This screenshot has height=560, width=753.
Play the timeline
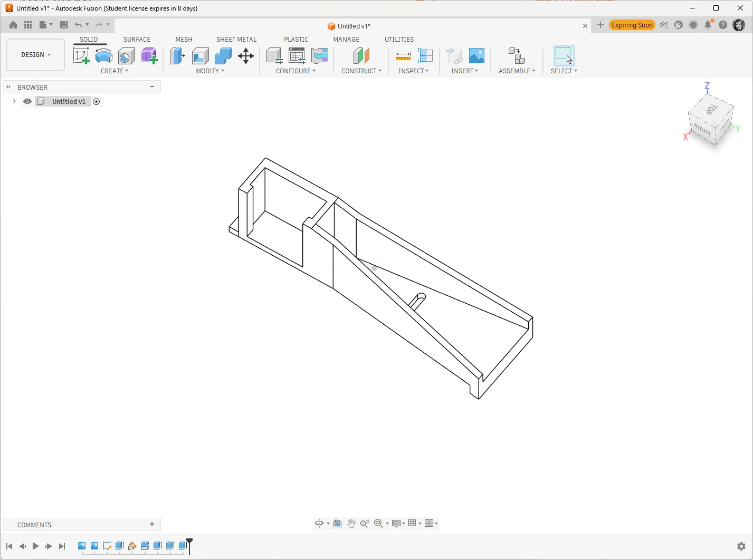coord(35,546)
